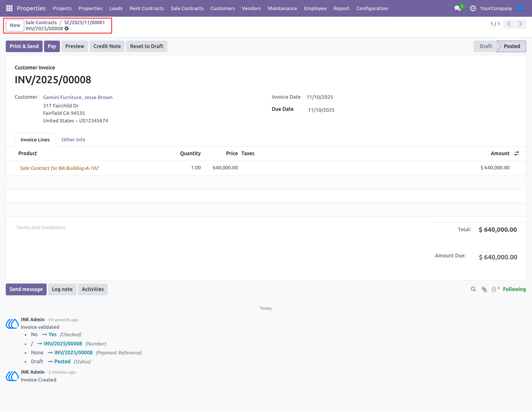Open the Customers menu
Screen dimensions: 532x412
pos(223,8)
